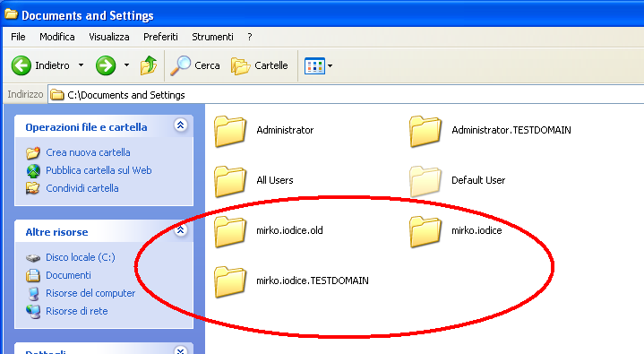Open the ? help menu
This screenshot has width=644, height=354.
point(250,37)
